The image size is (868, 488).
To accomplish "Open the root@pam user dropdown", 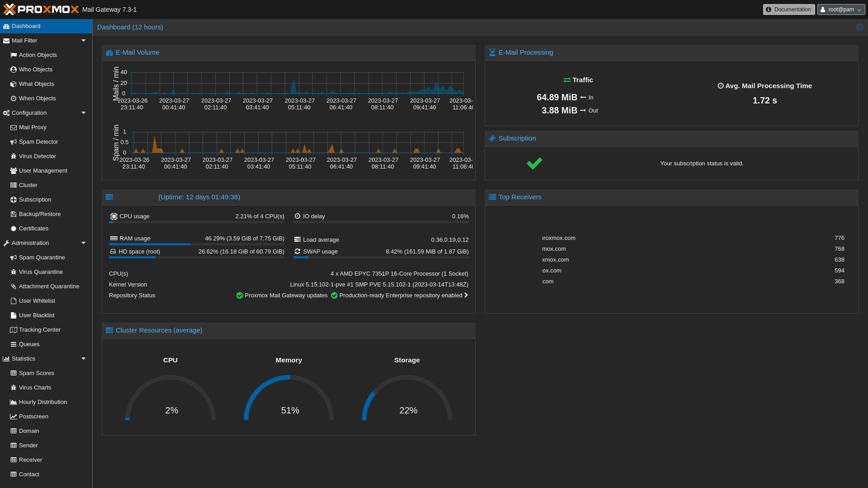I will (x=841, y=9).
